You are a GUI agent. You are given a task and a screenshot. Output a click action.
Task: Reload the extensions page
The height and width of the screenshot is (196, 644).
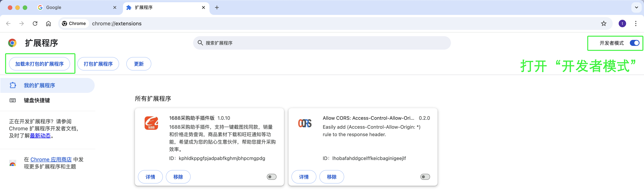point(35,23)
